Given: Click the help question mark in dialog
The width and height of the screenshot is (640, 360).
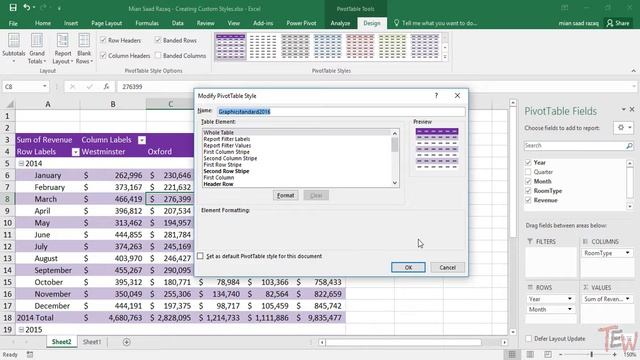Looking at the screenshot, I should (436, 96).
